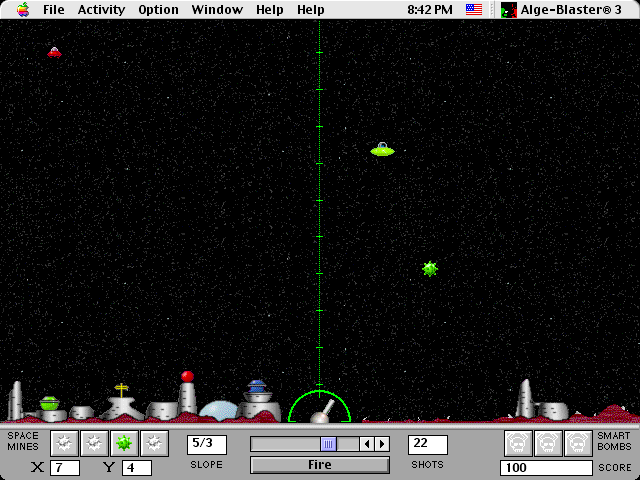This screenshot has width=640, height=480.
Task: Click the green spiky mine in space
Action: (x=430, y=269)
